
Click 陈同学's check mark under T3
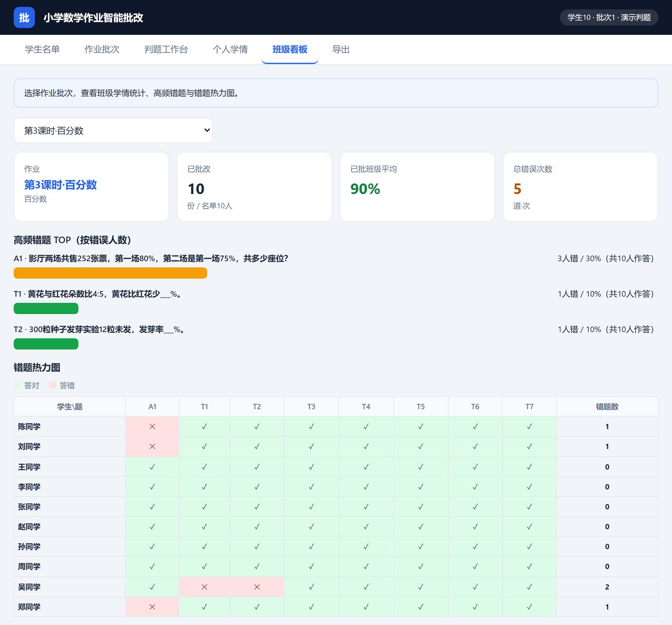(311, 426)
